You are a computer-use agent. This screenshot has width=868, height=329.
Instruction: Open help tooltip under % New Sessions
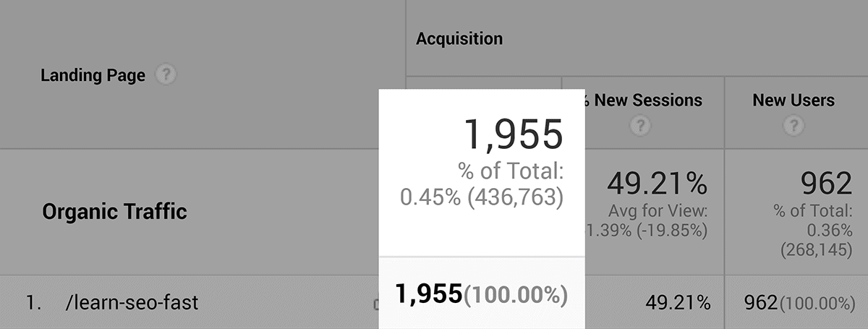point(639,126)
